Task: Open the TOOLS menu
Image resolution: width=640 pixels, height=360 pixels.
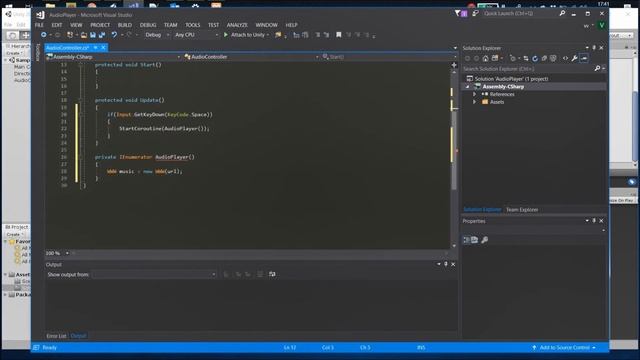Action: (x=193, y=25)
